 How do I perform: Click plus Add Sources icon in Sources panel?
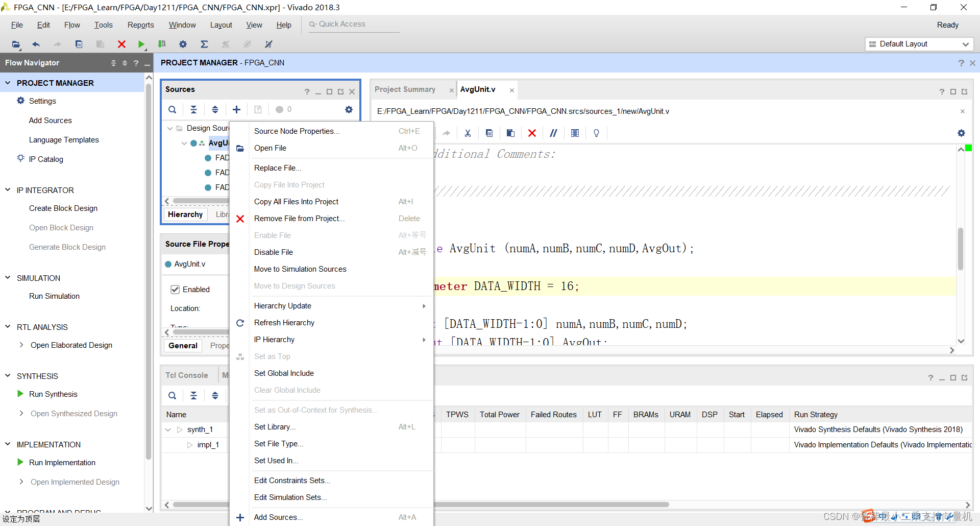click(236, 109)
